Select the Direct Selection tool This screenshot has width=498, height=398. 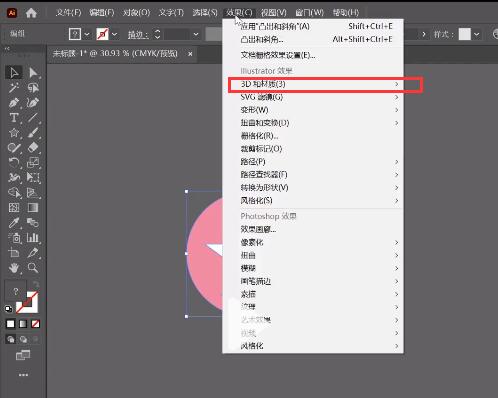tap(33, 72)
